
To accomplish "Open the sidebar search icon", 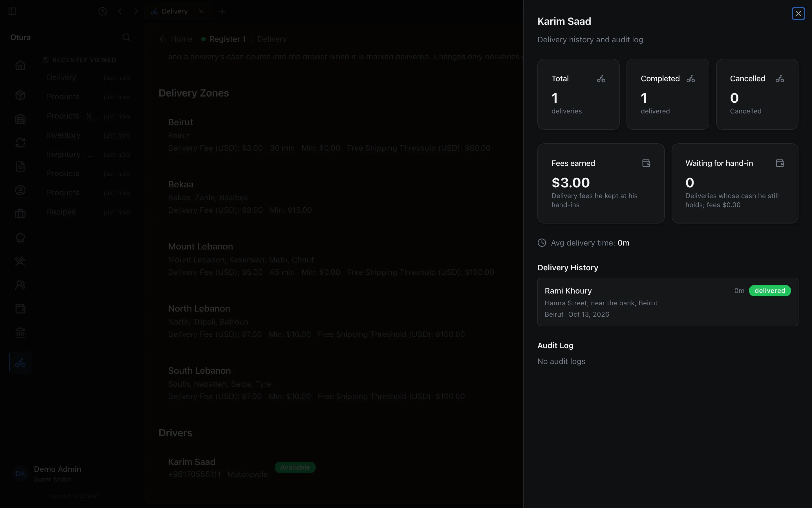I will pos(126,37).
